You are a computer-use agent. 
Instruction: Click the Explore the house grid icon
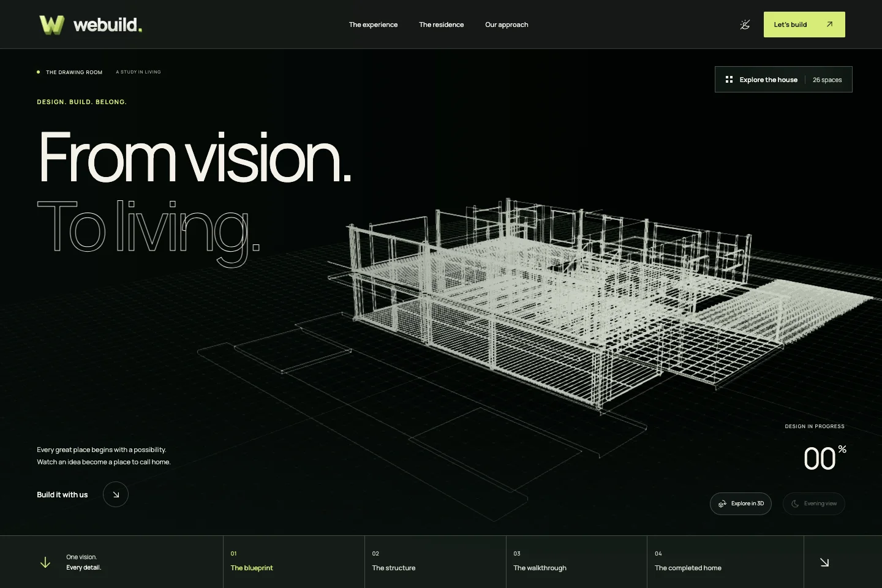pyautogui.click(x=729, y=80)
